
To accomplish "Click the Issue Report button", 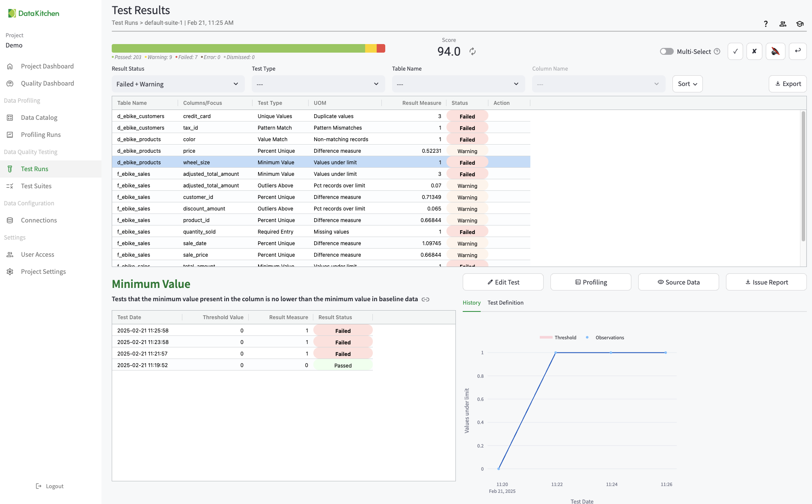I will click(x=766, y=282).
